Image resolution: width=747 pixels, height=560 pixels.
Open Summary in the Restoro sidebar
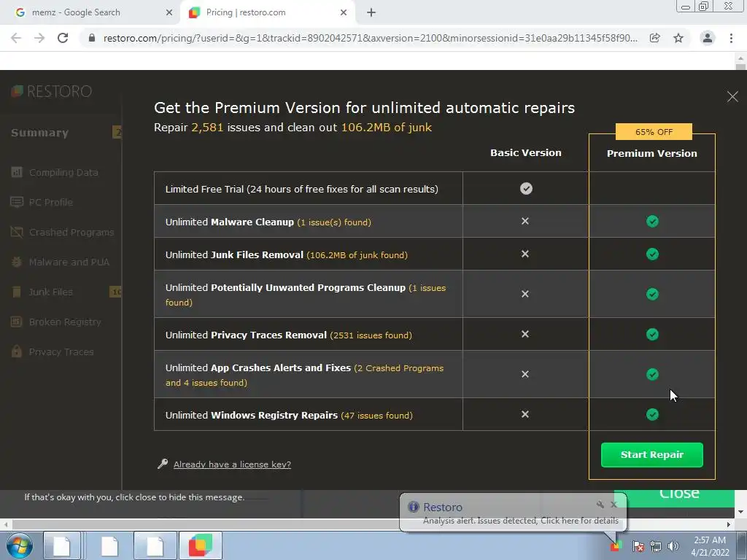coord(39,133)
